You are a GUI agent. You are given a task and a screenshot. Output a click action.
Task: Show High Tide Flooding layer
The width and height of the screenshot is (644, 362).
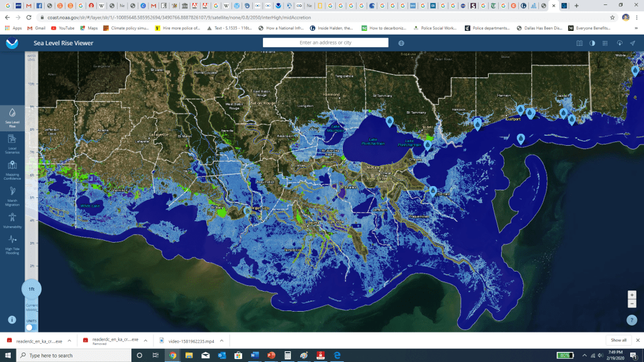pos(12,244)
